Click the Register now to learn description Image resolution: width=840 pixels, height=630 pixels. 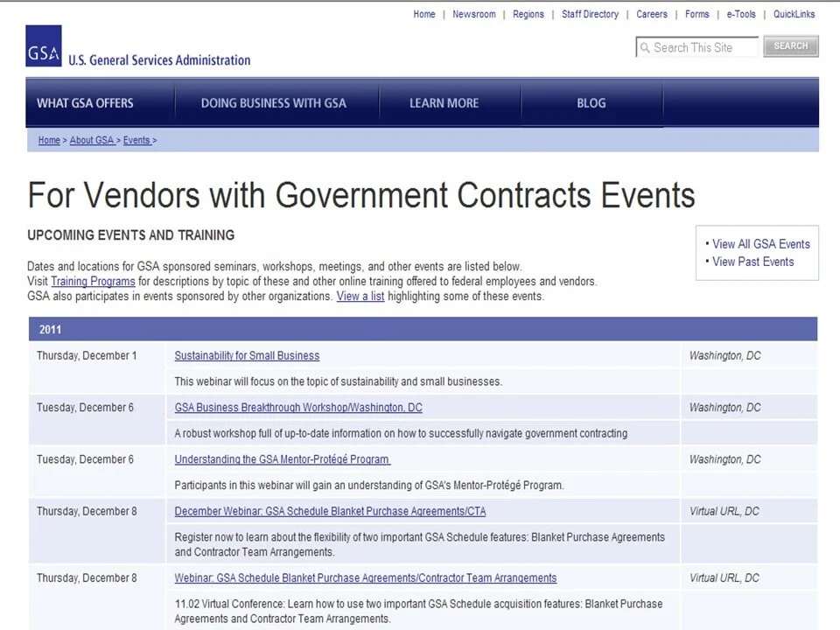coord(419,545)
